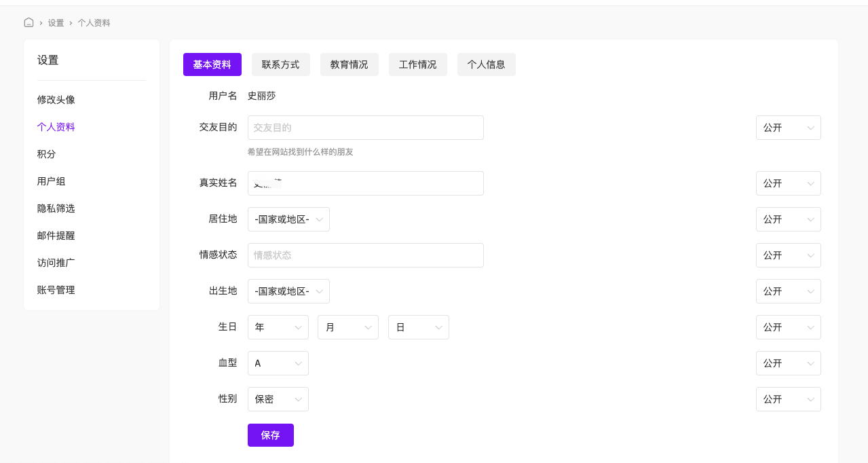This screenshot has height=463, width=868.
Task: Open the 性别 dropdown showing 保密
Action: 278,399
